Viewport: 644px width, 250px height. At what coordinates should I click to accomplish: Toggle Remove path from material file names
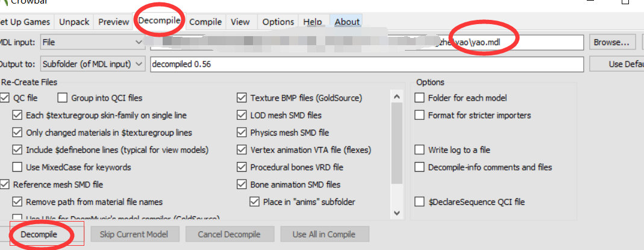[x=17, y=202]
